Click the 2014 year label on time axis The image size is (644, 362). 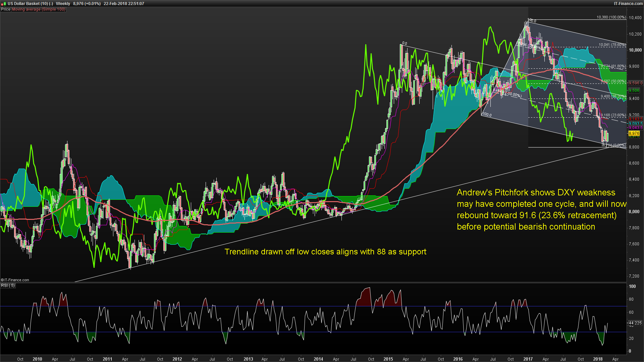[x=318, y=359]
